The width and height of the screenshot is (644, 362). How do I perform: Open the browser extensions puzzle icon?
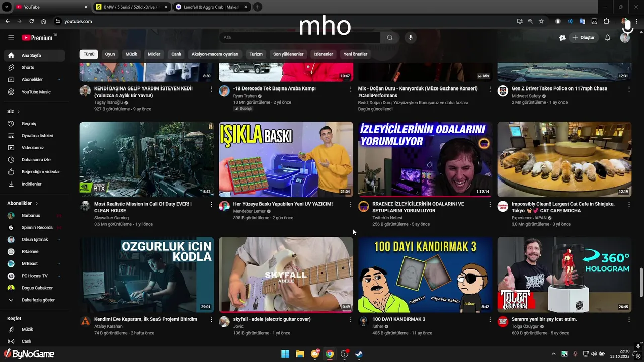pyautogui.click(x=607, y=21)
